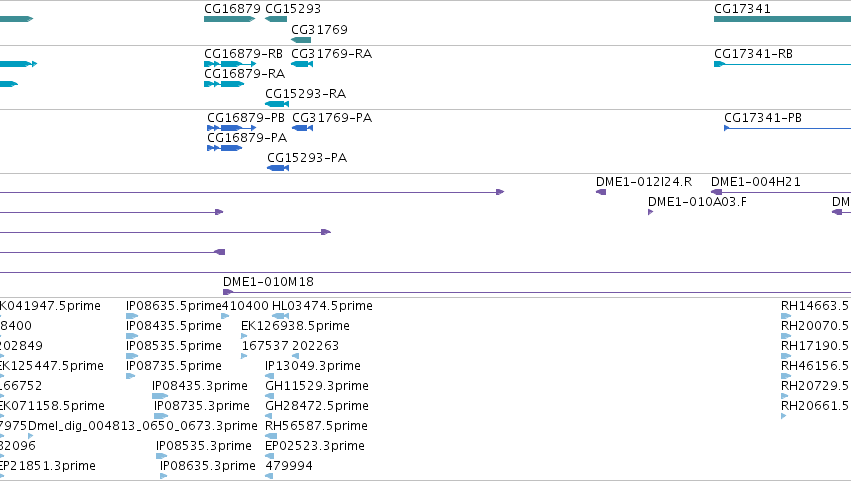
Task: Click the RH17190.5 EST label
Action: tap(814, 346)
